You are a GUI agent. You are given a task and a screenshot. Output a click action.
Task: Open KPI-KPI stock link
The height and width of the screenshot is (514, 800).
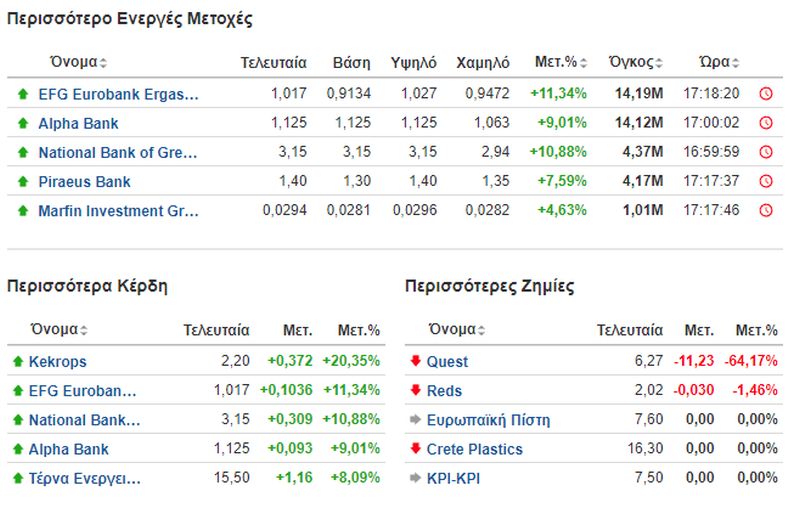[x=453, y=479]
